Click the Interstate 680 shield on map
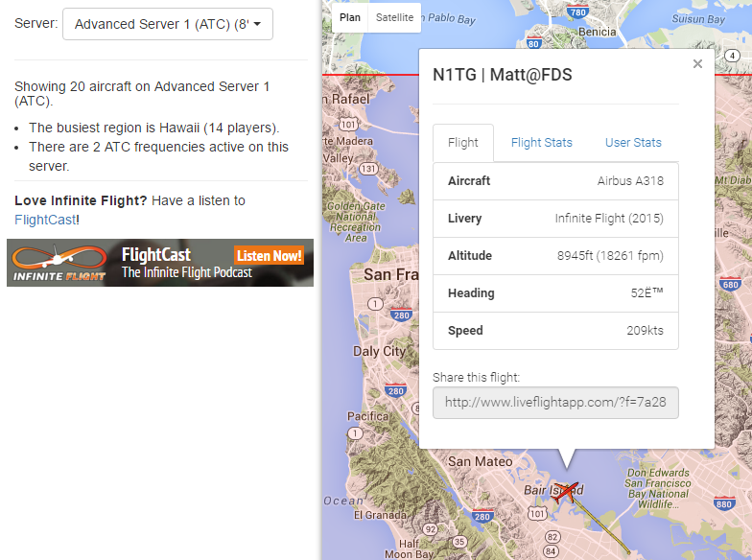This screenshot has width=752, height=560. 730,284
